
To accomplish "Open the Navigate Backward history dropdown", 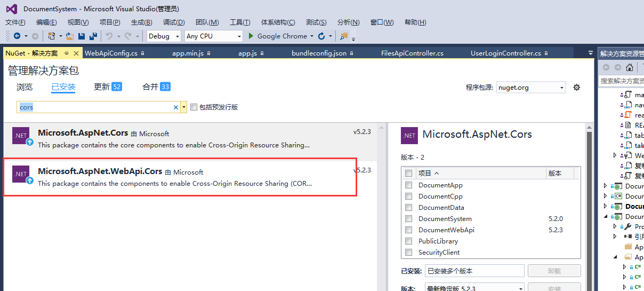I will (x=26, y=36).
